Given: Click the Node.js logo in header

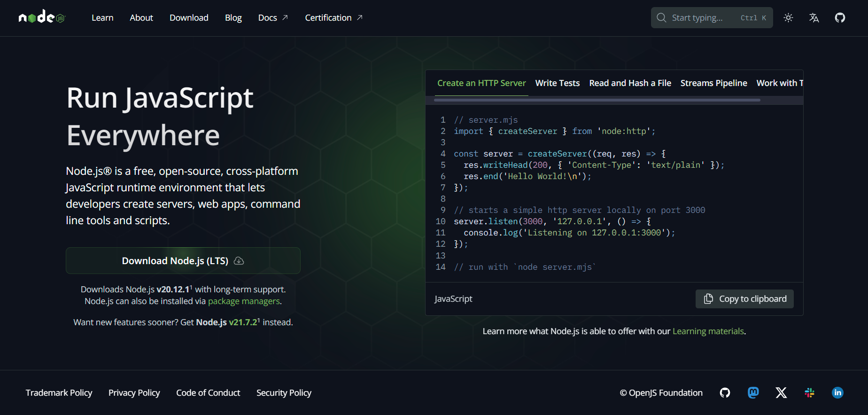Looking at the screenshot, I should click(x=42, y=17).
